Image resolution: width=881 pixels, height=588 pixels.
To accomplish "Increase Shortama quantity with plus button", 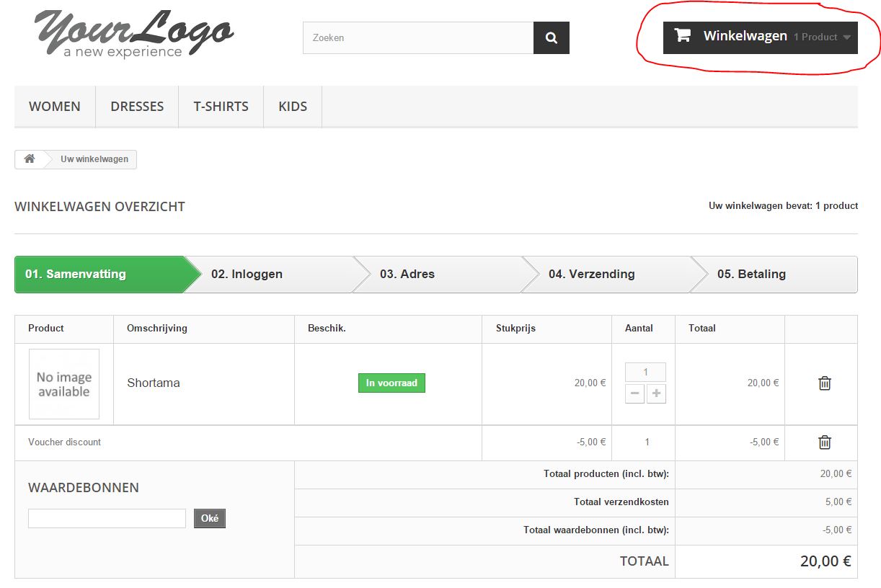I will coord(656,394).
